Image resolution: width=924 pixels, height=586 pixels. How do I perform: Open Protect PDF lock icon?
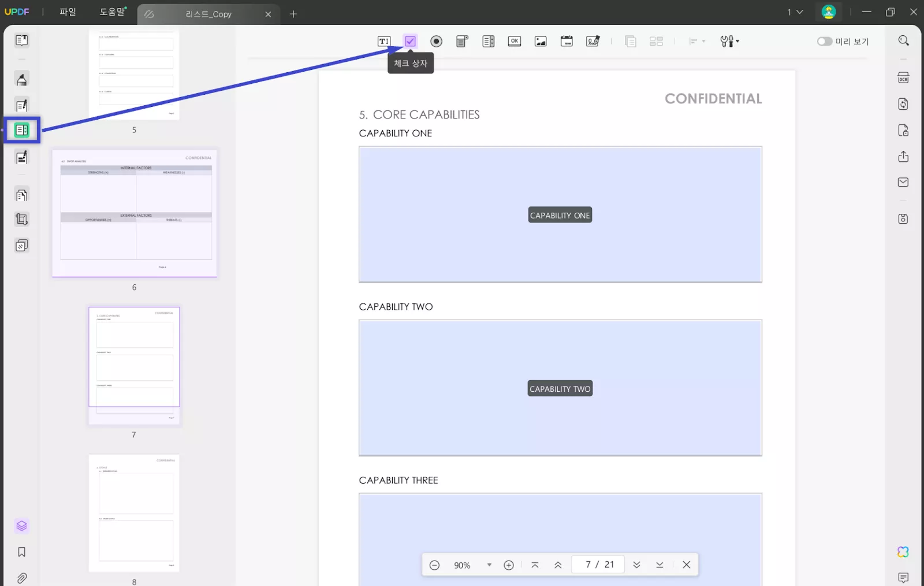click(x=903, y=130)
